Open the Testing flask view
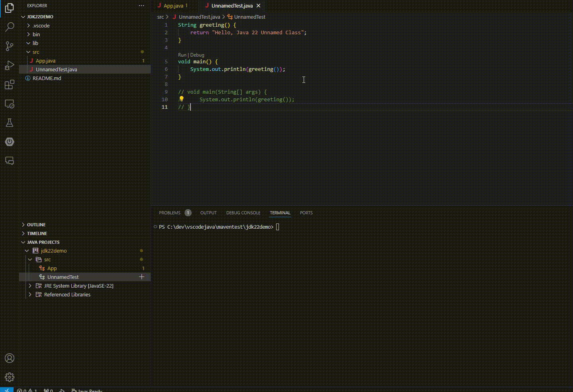This screenshot has width=573, height=392. [10, 123]
